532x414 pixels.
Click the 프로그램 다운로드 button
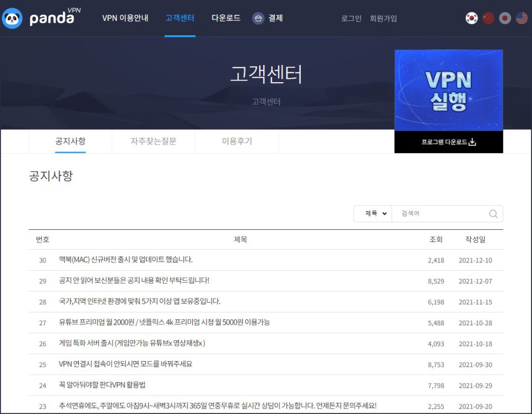[448, 142]
